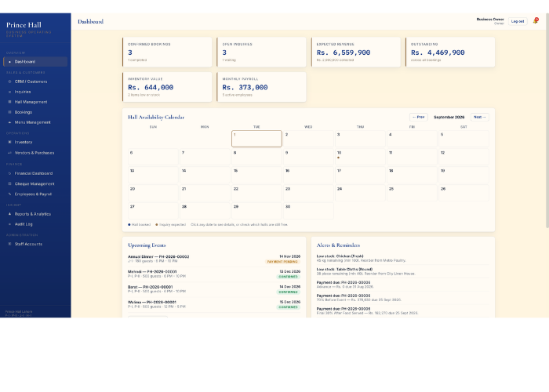Click calendar date 30

[308, 211]
